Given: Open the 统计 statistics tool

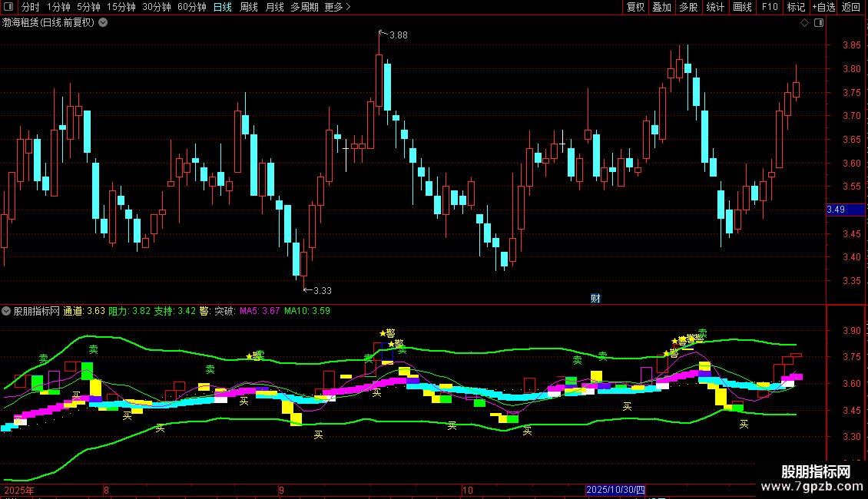Looking at the screenshot, I should tap(715, 8).
